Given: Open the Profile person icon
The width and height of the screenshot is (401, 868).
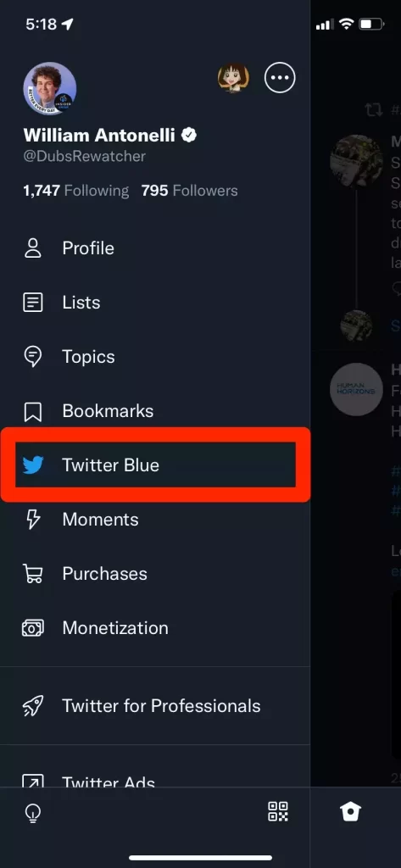Looking at the screenshot, I should click(33, 248).
